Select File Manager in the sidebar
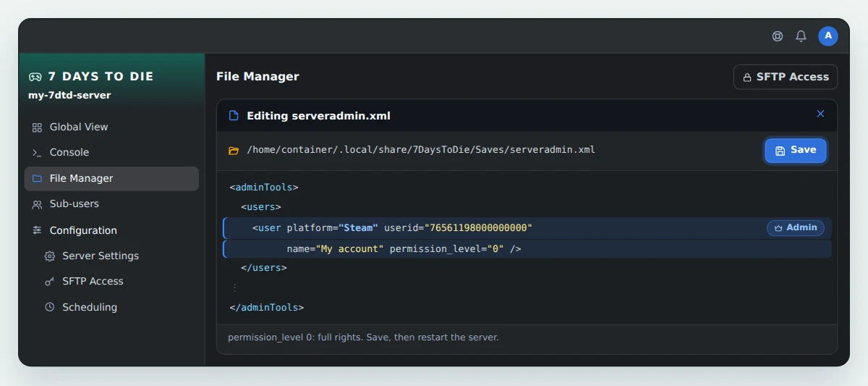Image resolution: width=868 pixels, height=386 pixels. [x=111, y=179]
